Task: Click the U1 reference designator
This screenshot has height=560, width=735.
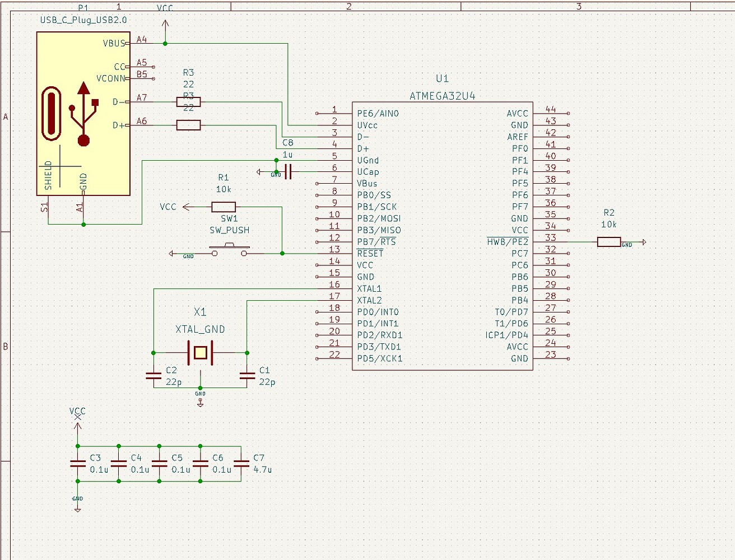Action: click(443, 78)
